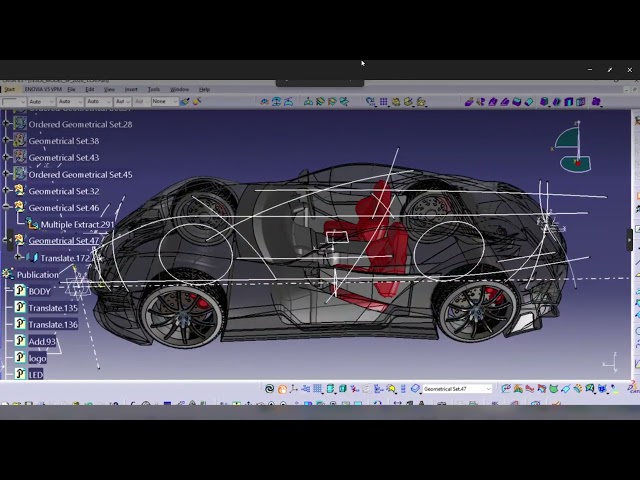Click the 3D compass in the viewport corner
This screenshot has width=640, height=480.
[x=573, y=148]
